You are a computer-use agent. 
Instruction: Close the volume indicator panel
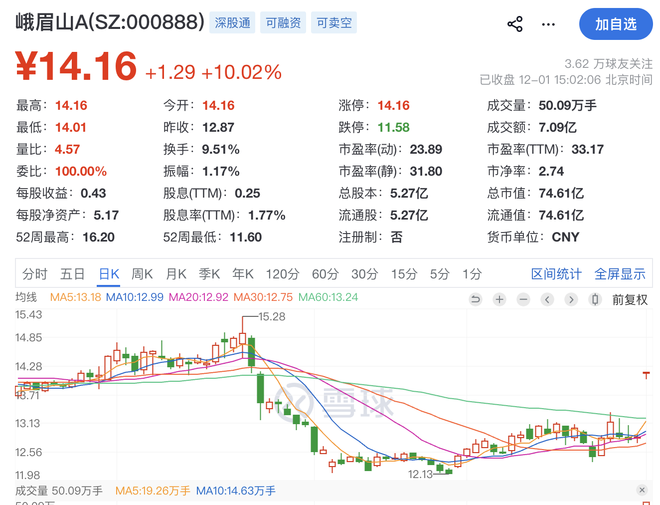click(642, 490)
